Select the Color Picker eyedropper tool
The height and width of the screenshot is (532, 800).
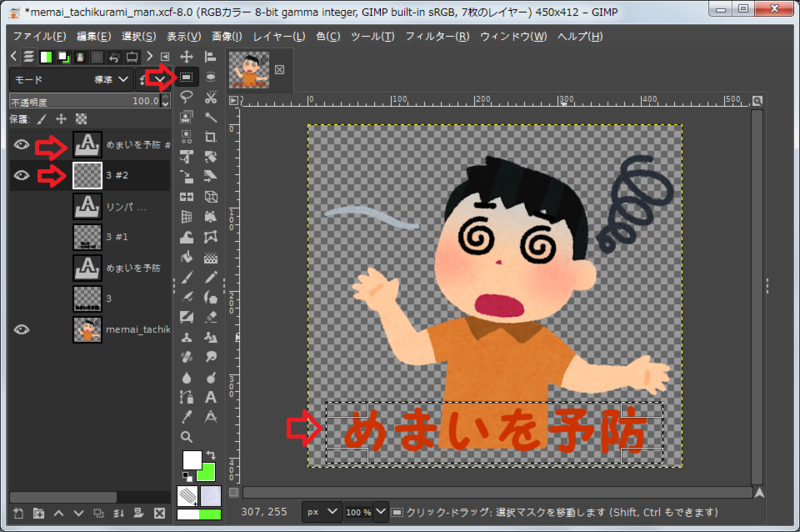(187, 417)
